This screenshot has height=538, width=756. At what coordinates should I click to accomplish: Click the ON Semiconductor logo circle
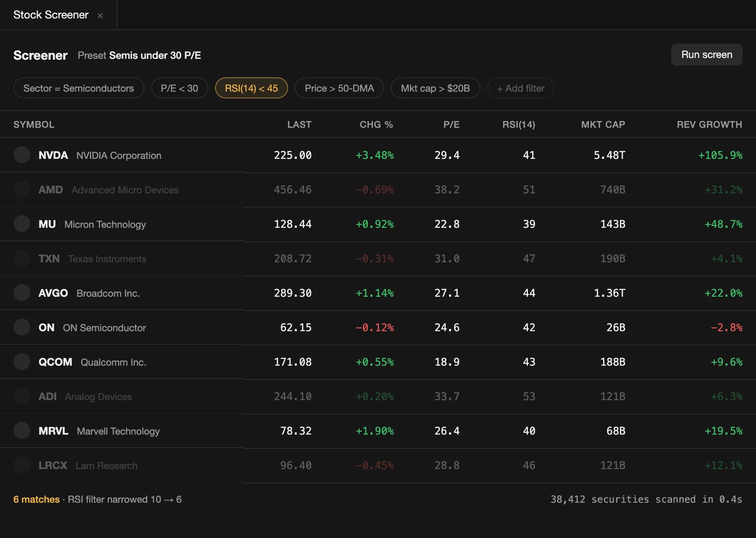(22, 327)
